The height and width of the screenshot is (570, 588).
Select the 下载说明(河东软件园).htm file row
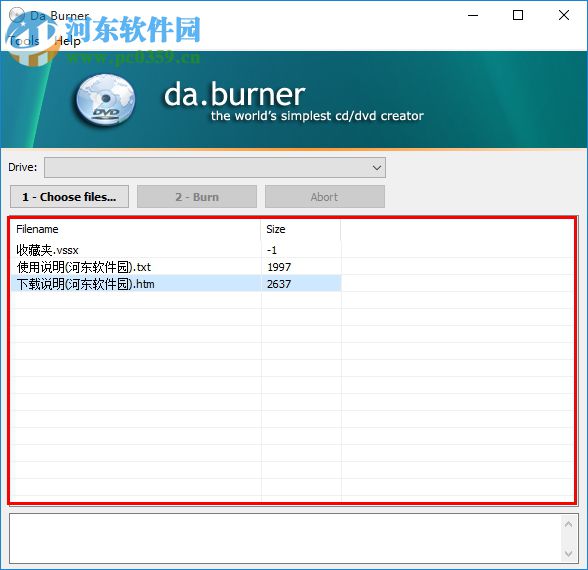(176, 284)
